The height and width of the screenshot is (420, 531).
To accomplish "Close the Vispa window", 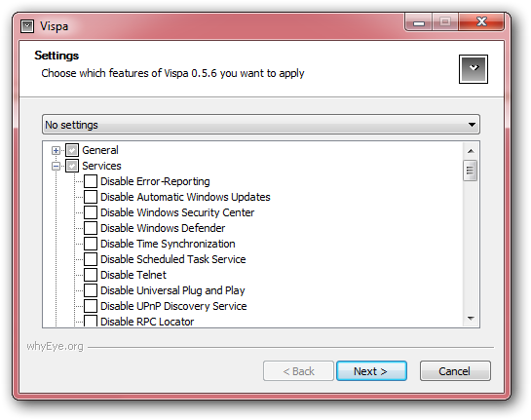I will click(481, 22).
